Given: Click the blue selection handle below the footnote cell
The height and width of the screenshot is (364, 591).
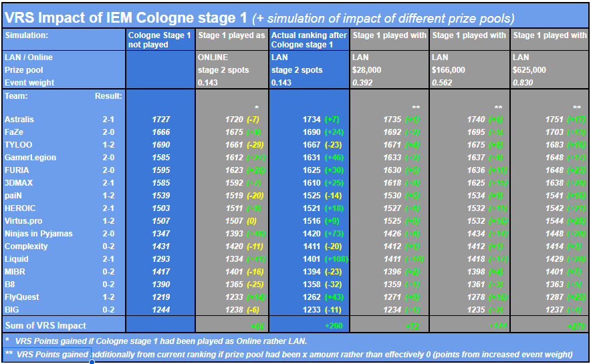Looking at the screenshot, I should click(x=92, y=362).
